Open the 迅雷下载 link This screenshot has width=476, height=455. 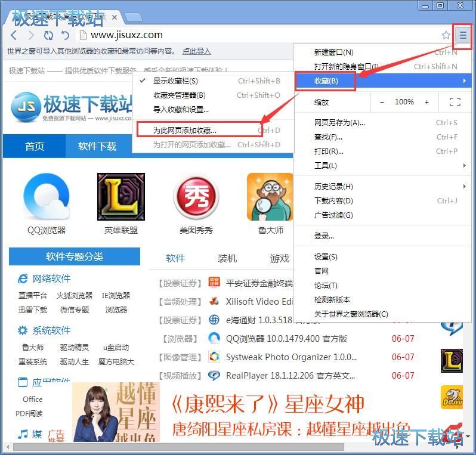click(x=33, y=309)
